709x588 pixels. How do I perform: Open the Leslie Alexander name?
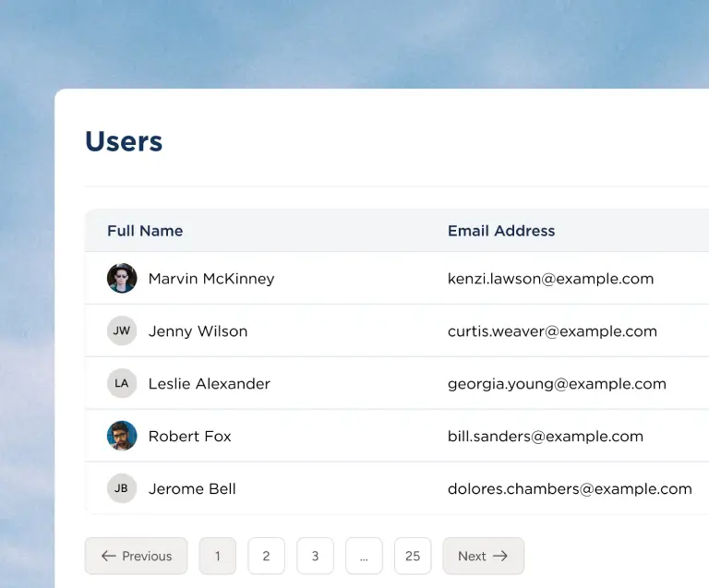(209, 384)
